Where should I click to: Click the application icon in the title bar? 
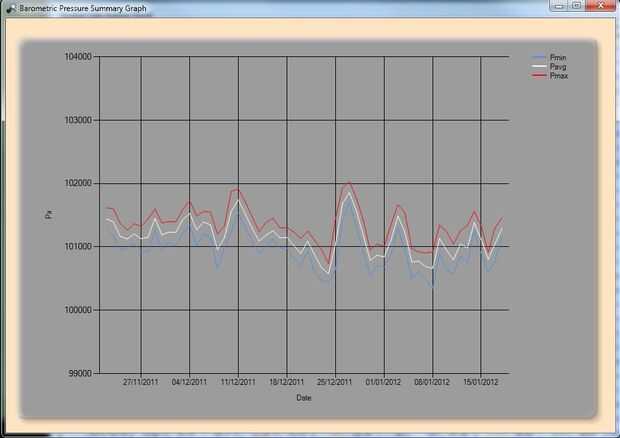[x=11, y=9]
